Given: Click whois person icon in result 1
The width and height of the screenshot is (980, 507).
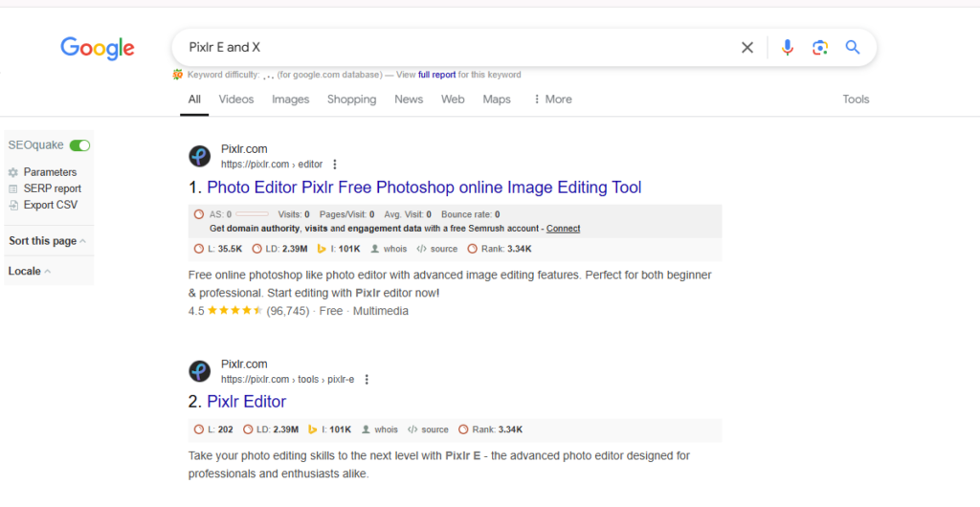Looking at the screenshot, I should (374, 249).
